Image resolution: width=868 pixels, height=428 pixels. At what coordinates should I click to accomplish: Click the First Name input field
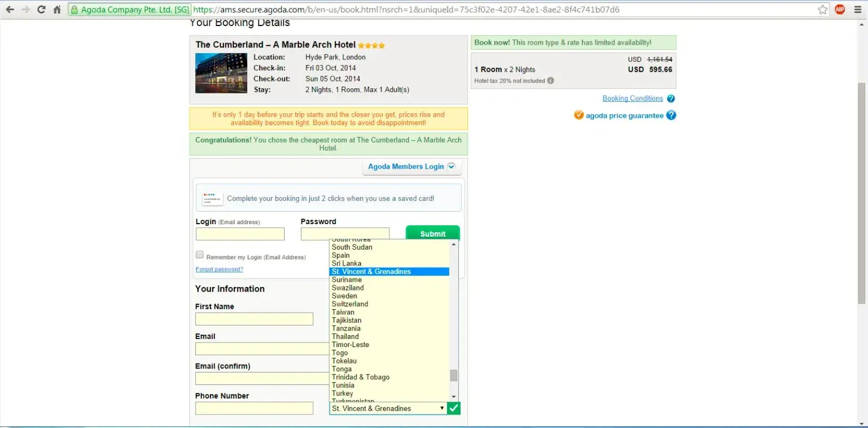(x=254, y=319)
